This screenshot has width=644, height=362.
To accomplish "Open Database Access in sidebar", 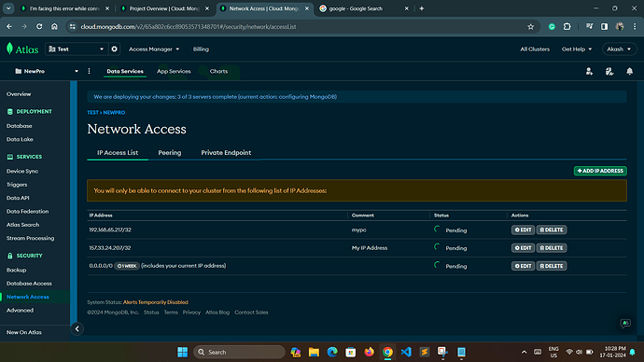I will 29,284.
